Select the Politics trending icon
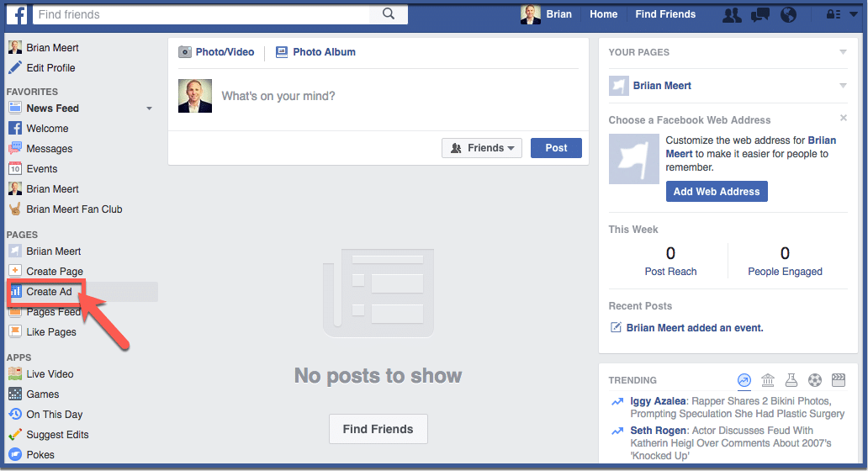 point(768,380)
